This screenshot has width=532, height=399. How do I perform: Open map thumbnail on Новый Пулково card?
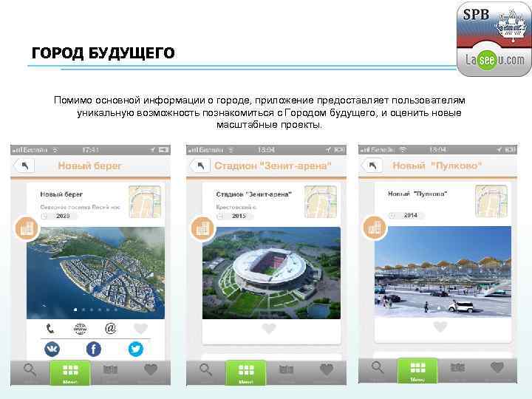491,201
